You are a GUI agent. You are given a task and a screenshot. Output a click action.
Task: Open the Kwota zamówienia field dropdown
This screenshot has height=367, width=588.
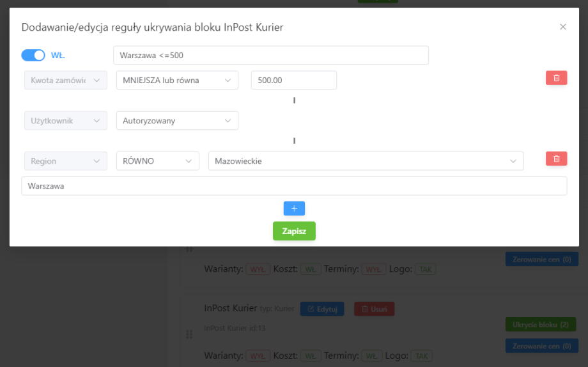(65, 81)
